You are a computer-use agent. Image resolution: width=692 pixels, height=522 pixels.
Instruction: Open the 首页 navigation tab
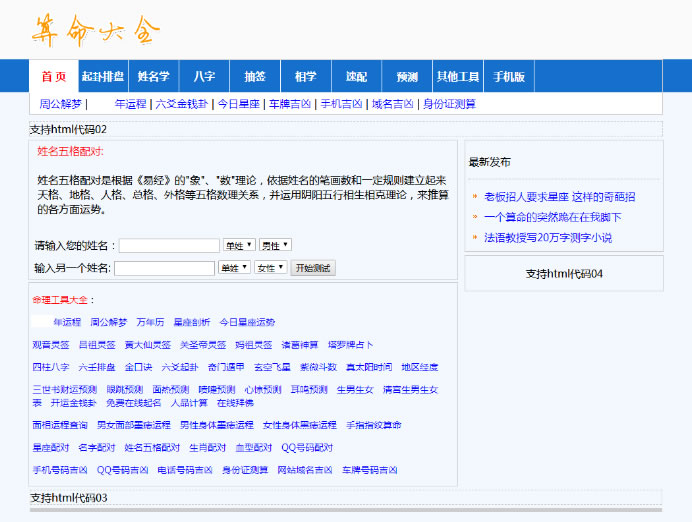54,77
